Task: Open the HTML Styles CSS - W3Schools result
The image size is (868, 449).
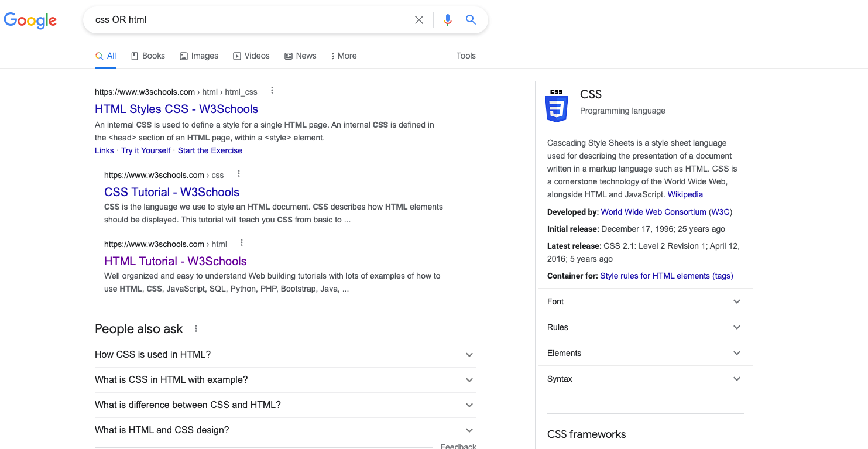Action: [176, 109]
